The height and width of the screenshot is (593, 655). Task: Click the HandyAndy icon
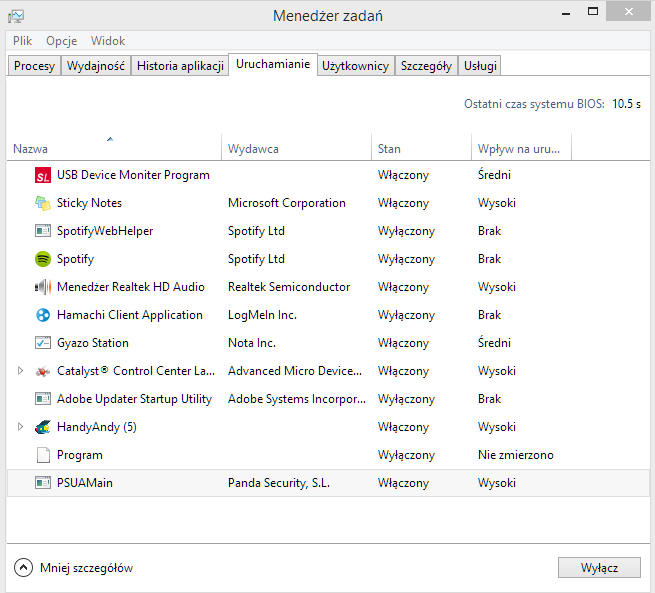pos(43,427)
